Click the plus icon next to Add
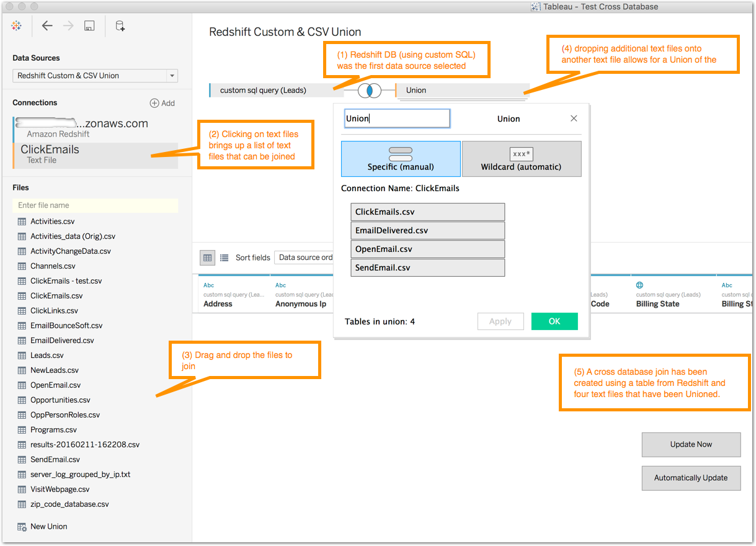This screenshot has height=546, width=756. (x=154, y=103)
